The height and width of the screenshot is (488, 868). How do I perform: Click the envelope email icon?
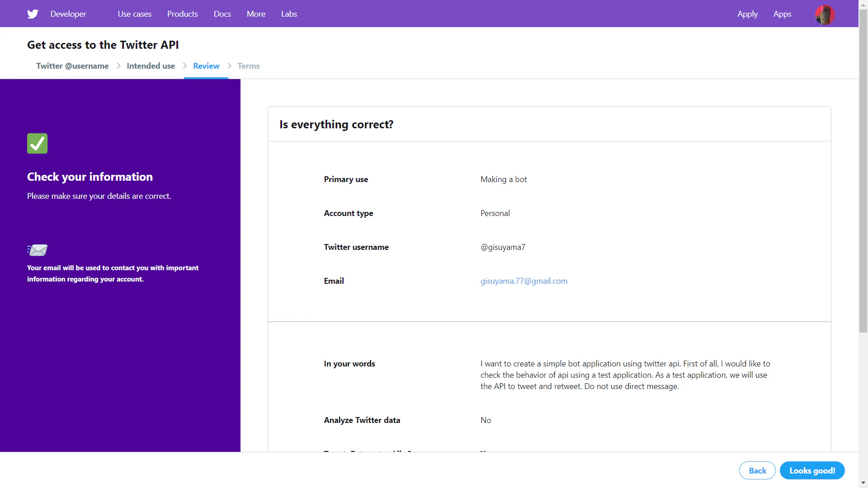point(37,250)
